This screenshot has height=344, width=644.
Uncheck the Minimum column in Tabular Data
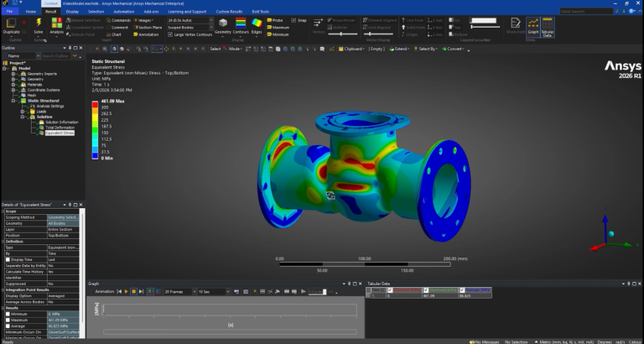(x=390, y=290)
